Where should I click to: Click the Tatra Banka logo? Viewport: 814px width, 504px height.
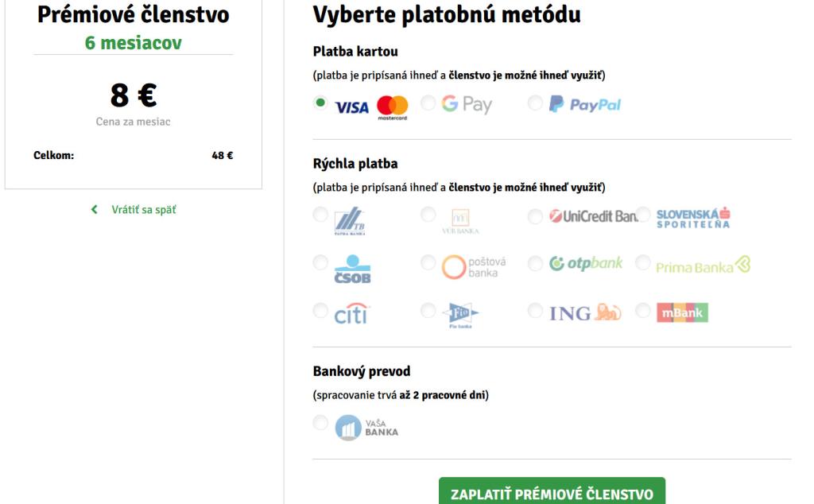350,220
